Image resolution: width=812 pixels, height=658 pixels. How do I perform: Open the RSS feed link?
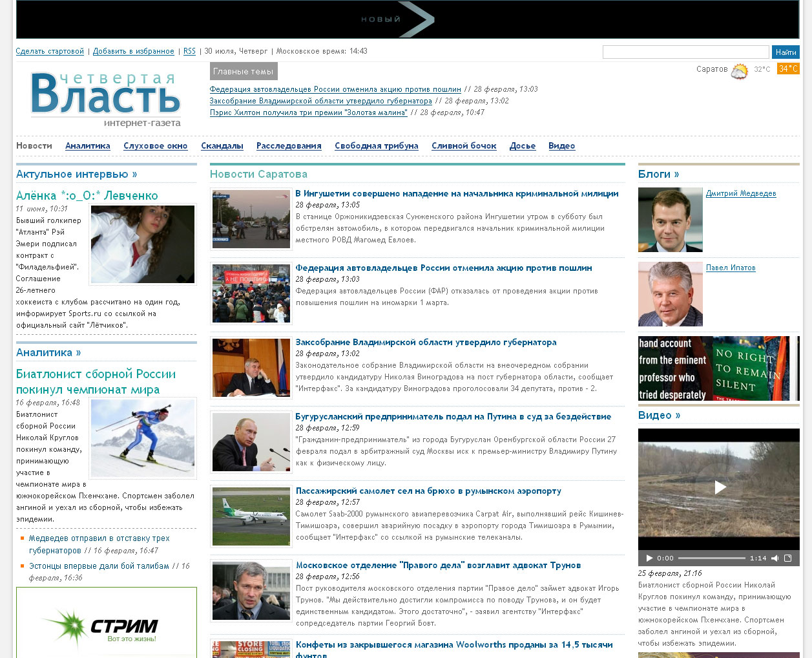tap(189, 51)
